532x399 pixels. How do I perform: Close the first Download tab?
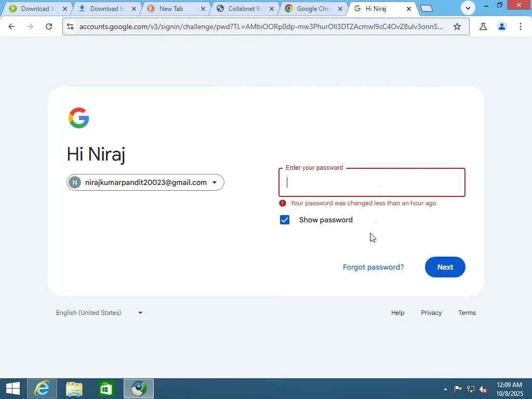pos(65,9)
